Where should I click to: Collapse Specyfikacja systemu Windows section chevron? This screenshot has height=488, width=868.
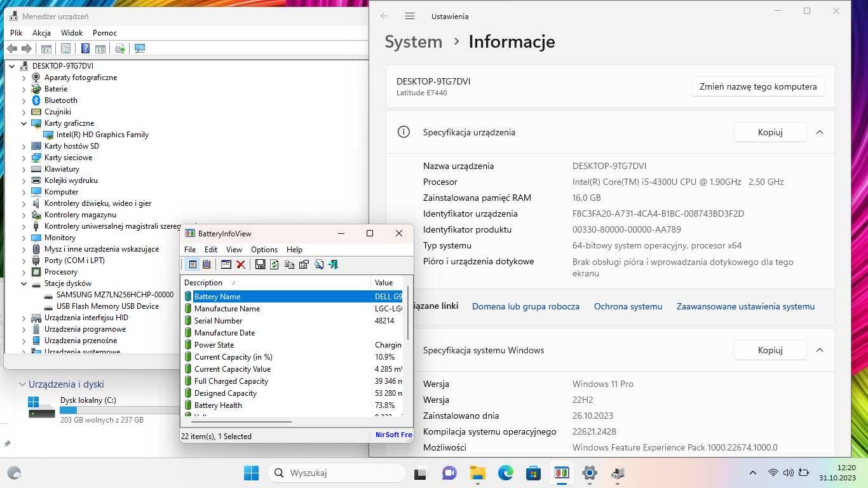tap(820, 350)
